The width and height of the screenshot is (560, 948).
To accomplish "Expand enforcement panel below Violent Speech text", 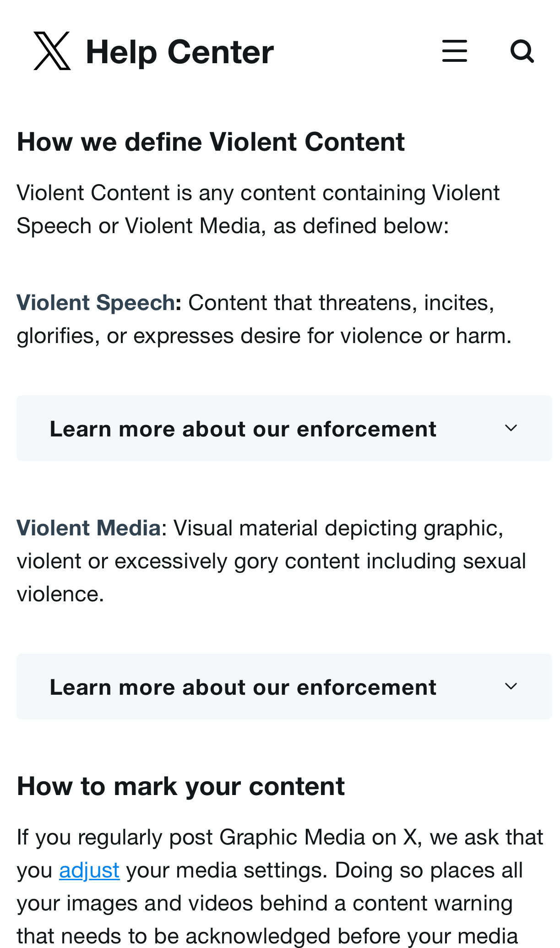I will 243,429.
